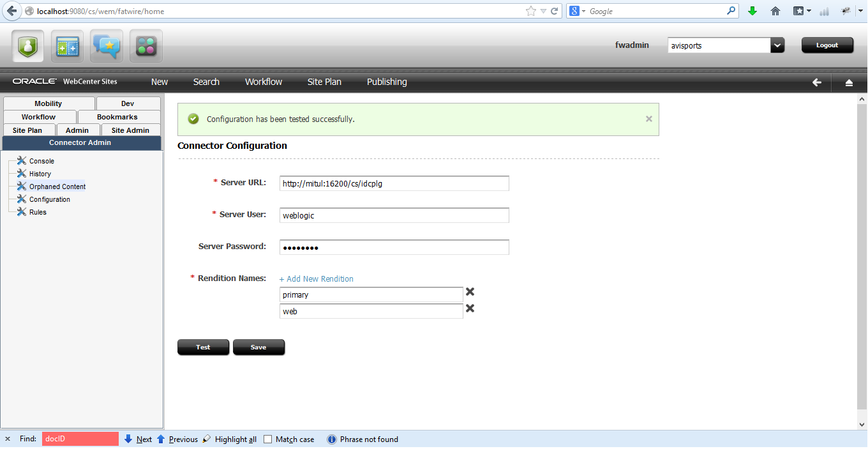Open the Sites application icon

tap(66, 45)
